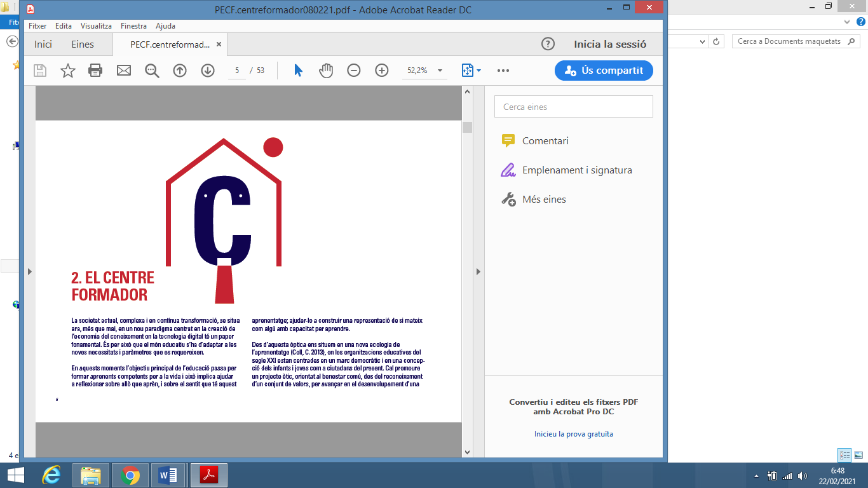The width and height of the screenshot is (868, 488).
Task: Open the fit page options dropdown
Action: coord(471,71)
